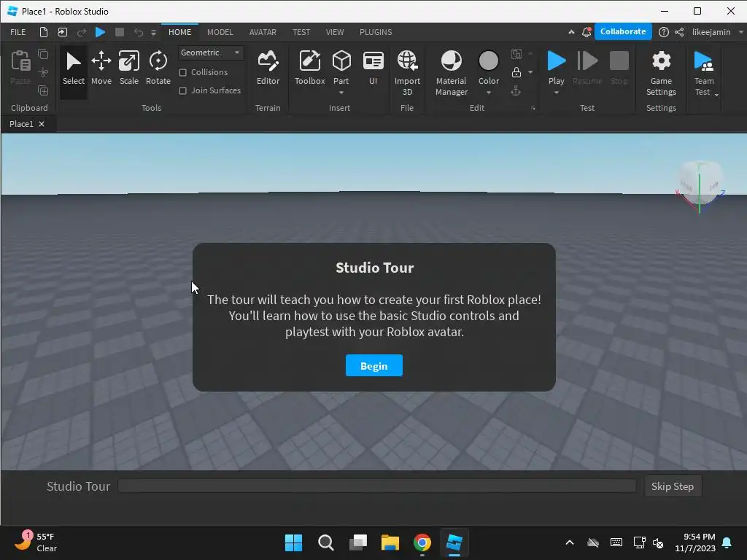This screenshot has width=747, height=560.
Task: Switch to the MODEL tab
Action: 220,32
